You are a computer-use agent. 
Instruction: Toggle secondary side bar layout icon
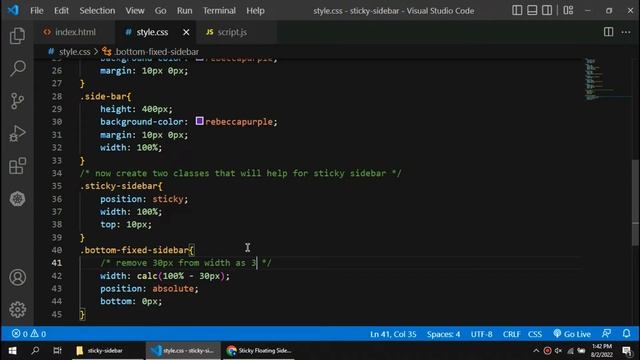pyautogui.click(x=547, y=10)
